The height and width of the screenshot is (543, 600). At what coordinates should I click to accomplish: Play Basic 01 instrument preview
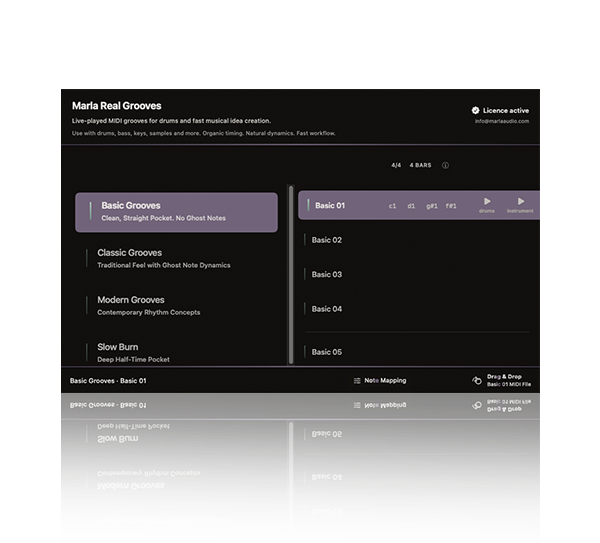521,201
